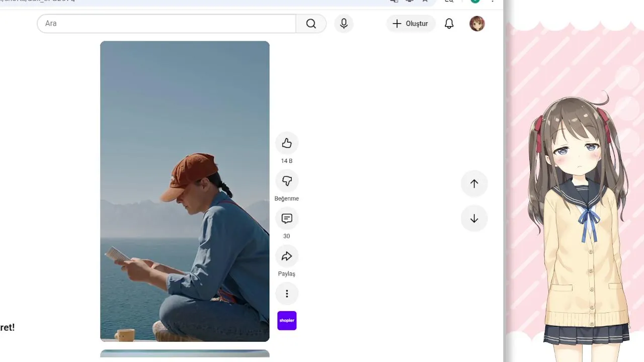Like the short with the thumbs-up icon

tap(287, 143)
